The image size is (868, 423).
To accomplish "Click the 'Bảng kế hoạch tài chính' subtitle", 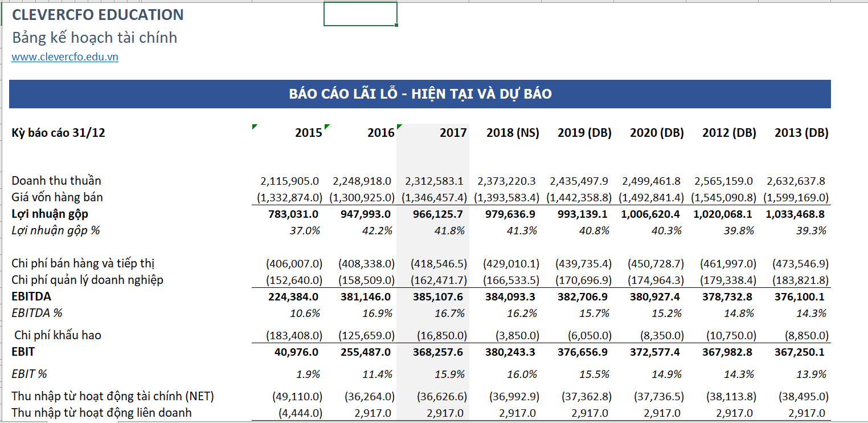I will coord(95,38).
